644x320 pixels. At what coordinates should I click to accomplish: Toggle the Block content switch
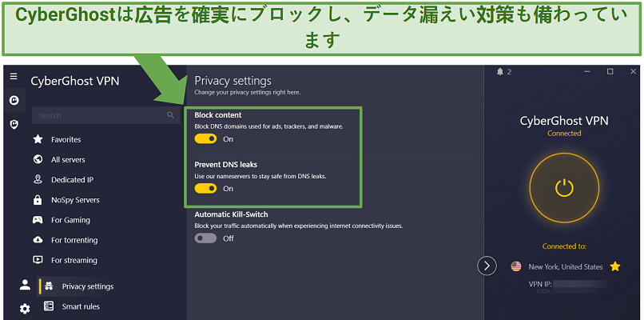pos(205,139)
